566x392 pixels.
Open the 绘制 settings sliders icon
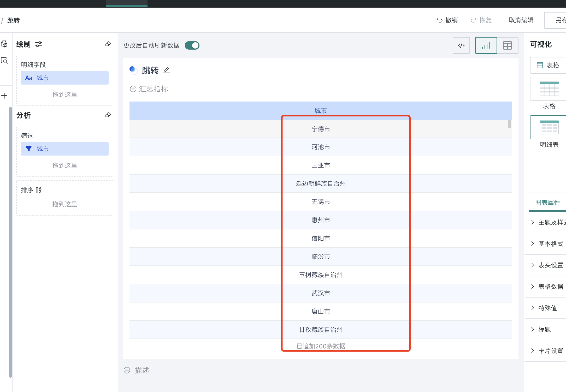(38, 44)
